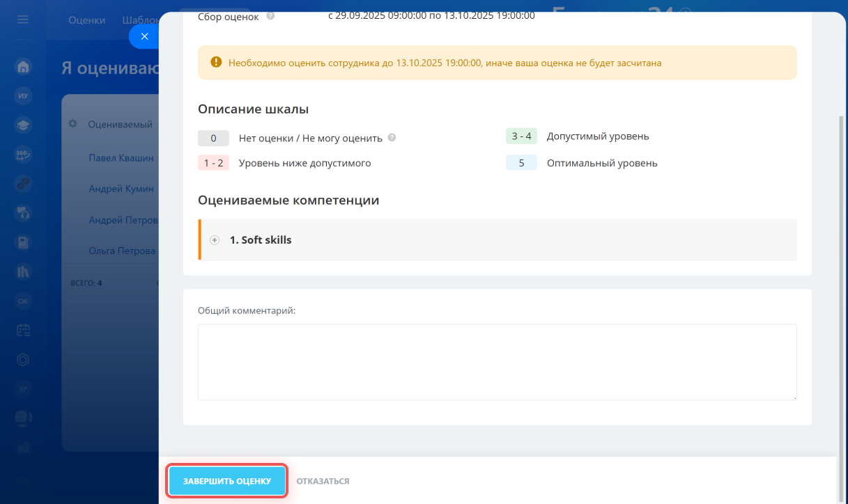Click the ЗАВЕРШИТЬ ОЦЕНКУ button

click(x=227, y=481)
